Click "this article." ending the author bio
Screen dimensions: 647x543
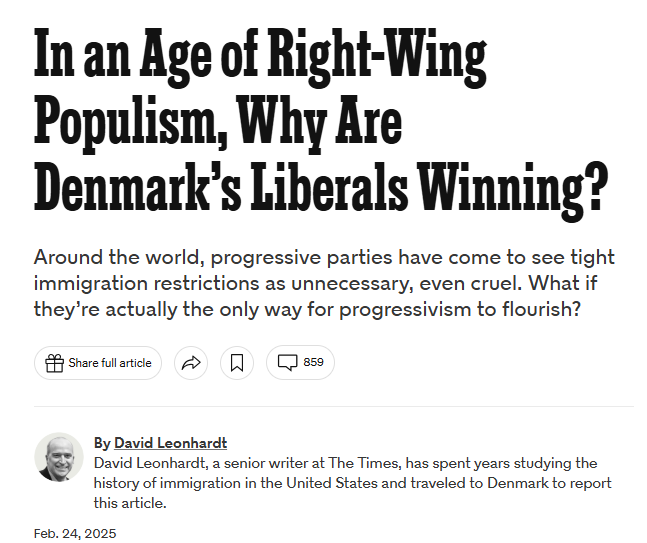pos(130,503)
